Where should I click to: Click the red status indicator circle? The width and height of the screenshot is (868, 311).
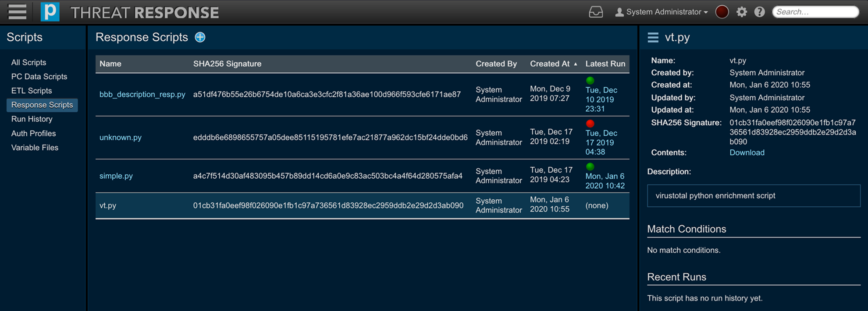click(x=722, y=12)
